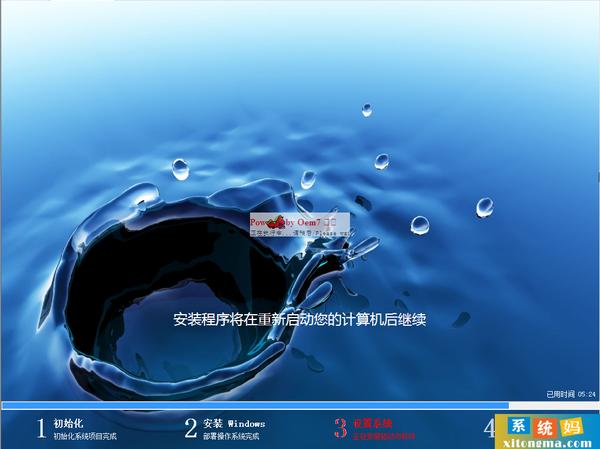Click the 安装程序将在重新启动您的计算机后继续 message

coord(300,319)
